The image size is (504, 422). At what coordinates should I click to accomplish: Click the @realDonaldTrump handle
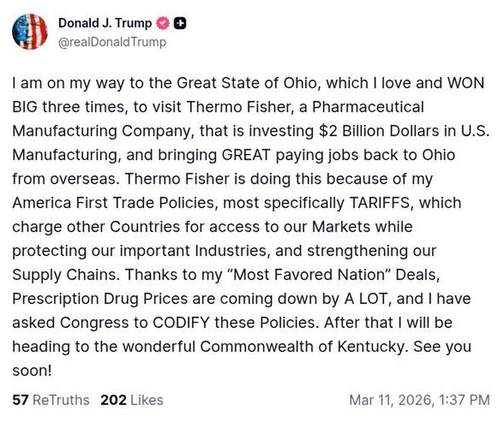point(113,43)
